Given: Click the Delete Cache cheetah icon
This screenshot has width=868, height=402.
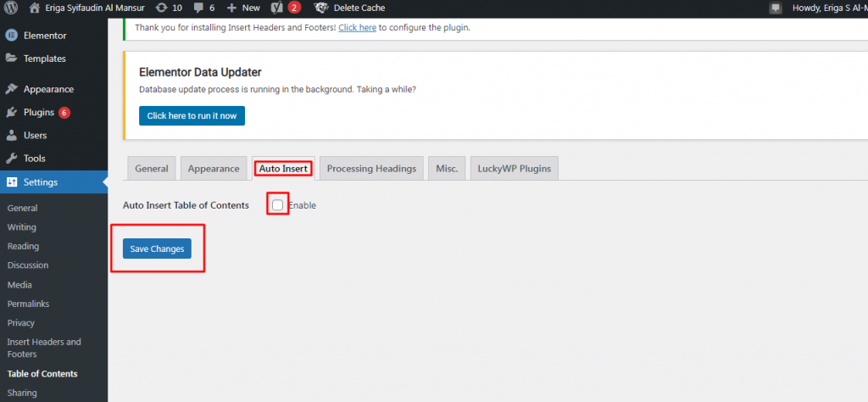Looking at the screenshot, I should coord(320,8).
